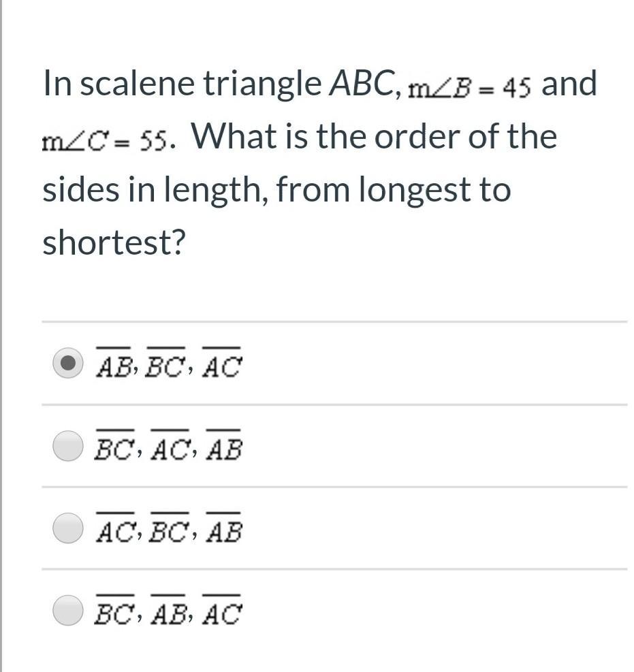Click the words "In scalene triangle"
Viewport: 634px width, 672px height.
[183, 84]
